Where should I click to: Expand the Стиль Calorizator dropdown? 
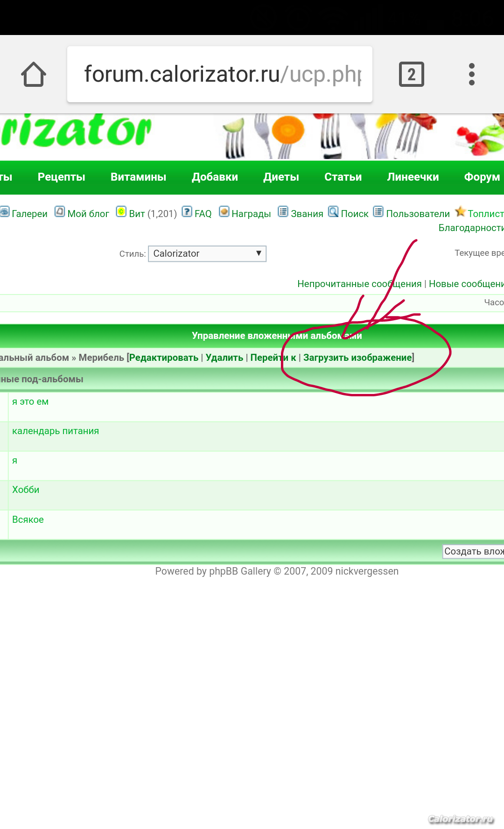207,253
